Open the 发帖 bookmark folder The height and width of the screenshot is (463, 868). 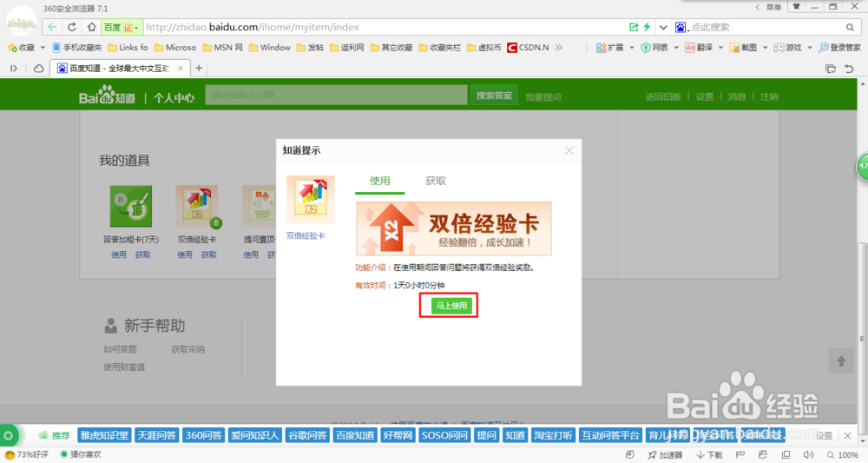tap(310, 48)
